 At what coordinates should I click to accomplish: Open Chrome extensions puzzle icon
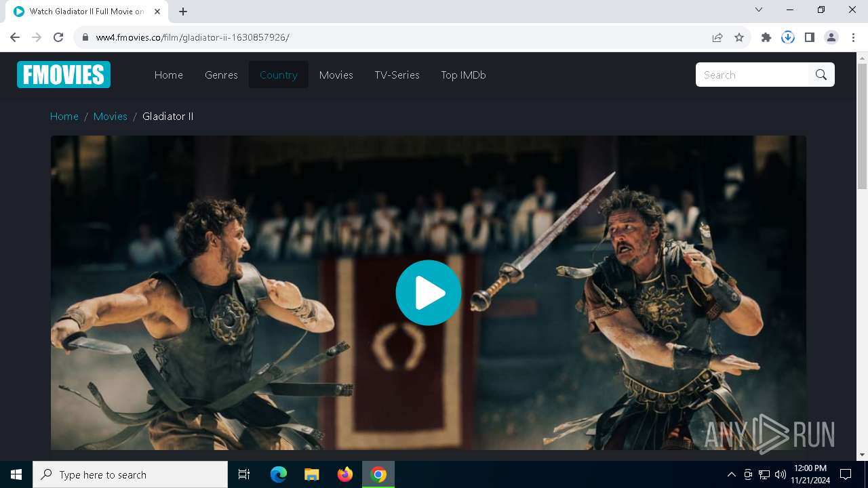pyautogui.click(x=766, y=37)
